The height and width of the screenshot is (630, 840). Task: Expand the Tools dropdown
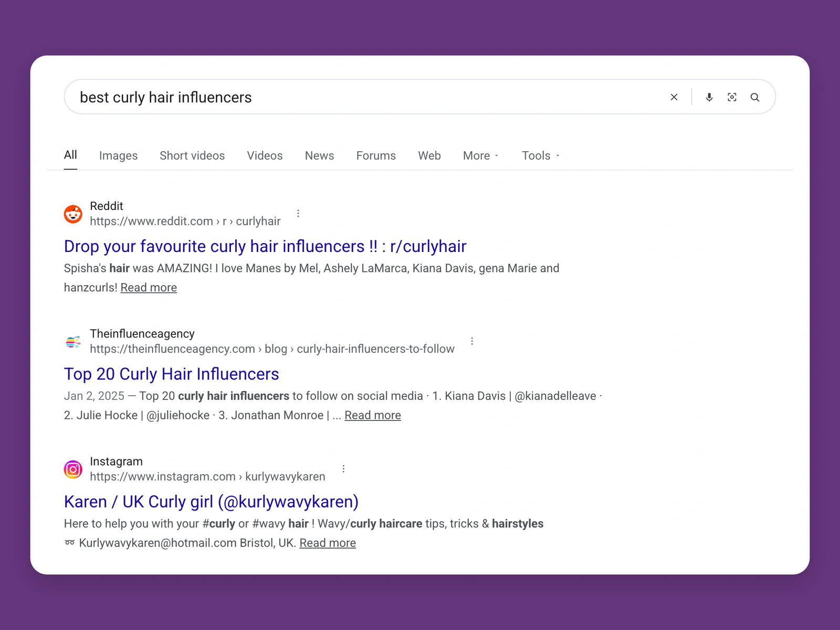coord(541,156)
